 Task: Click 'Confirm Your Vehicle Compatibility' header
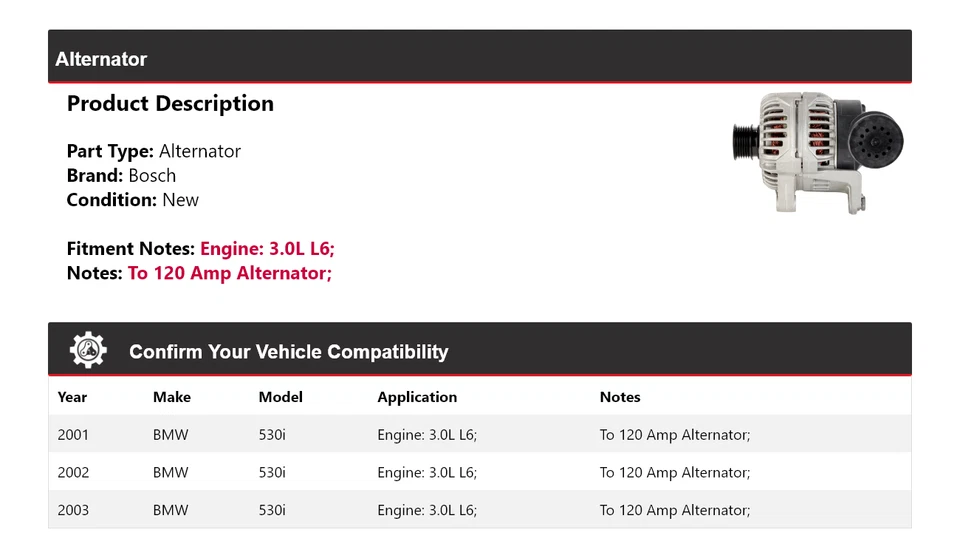pos(288,352)
